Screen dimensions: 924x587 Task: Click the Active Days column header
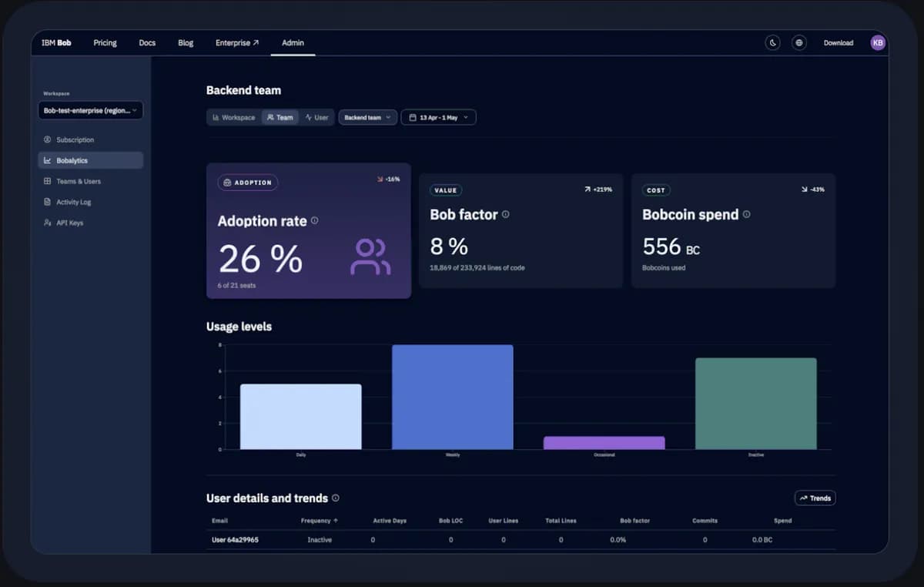tap(390, 521)
